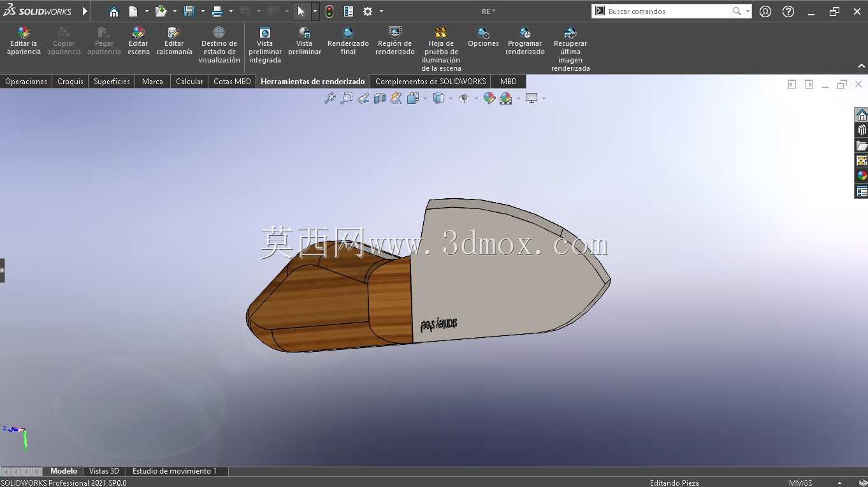Open Editar escena tool

click(x=138, y=41)
